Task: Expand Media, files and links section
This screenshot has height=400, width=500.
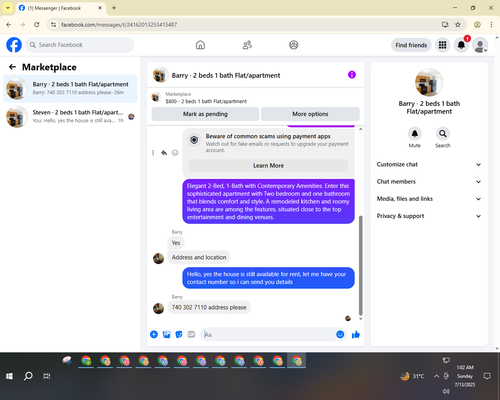Action: click(429, 199)
